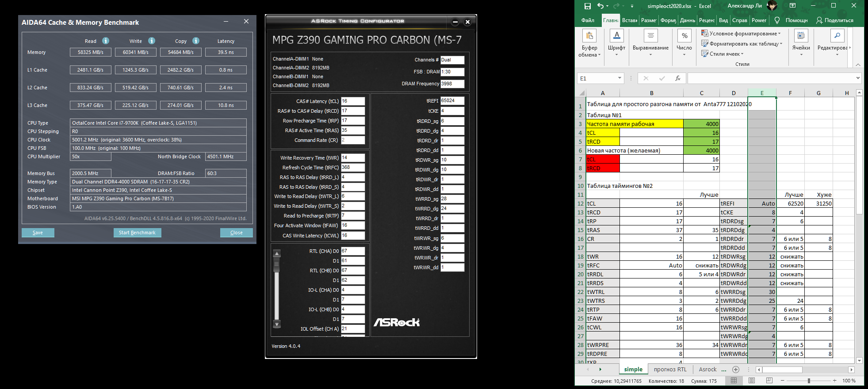Open the Cells (Ячейки) group icon
The height and width of the screenshot is (389, 868).
(x=801, y=36)
